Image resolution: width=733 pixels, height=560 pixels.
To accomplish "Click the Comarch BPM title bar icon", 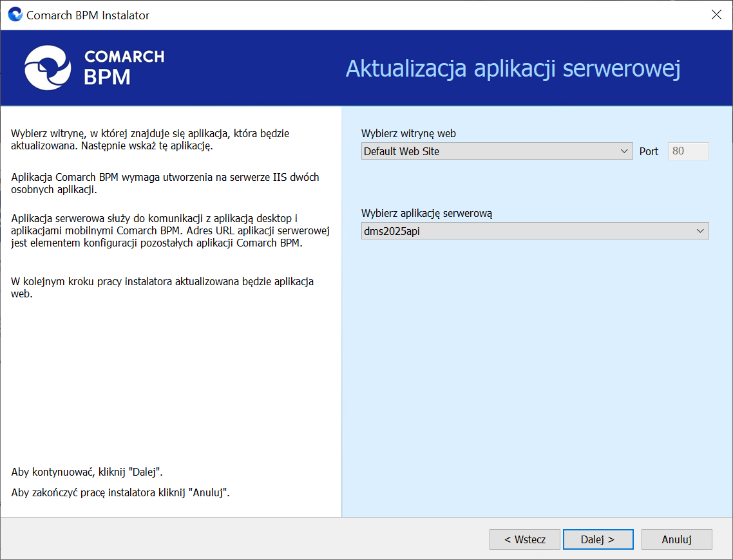I will [x=15, y=15].
